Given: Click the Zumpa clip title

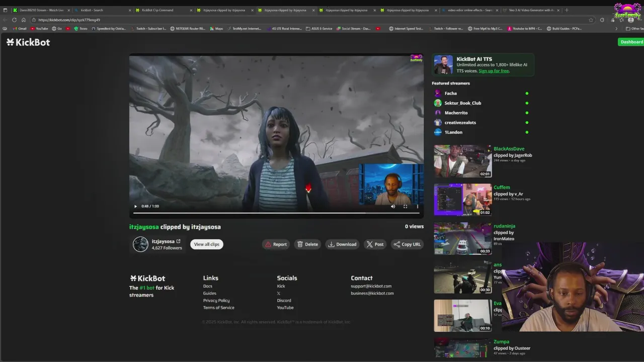Looking at the screenshot, I should click(x=501, y=342).
